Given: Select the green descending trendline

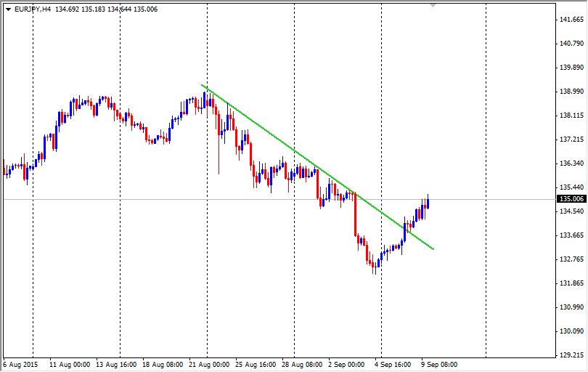Looking at the screenshot, I should click(x=317, y=167).
